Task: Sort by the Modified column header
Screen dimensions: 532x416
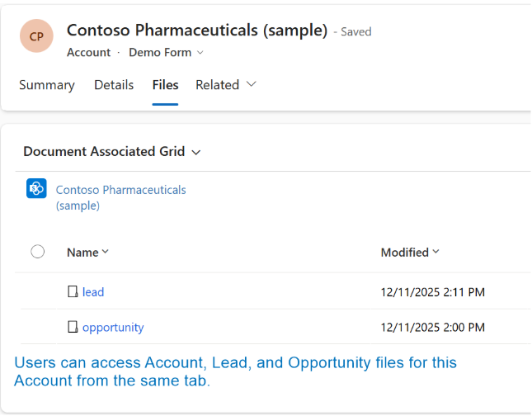Action: click(409, 253)
